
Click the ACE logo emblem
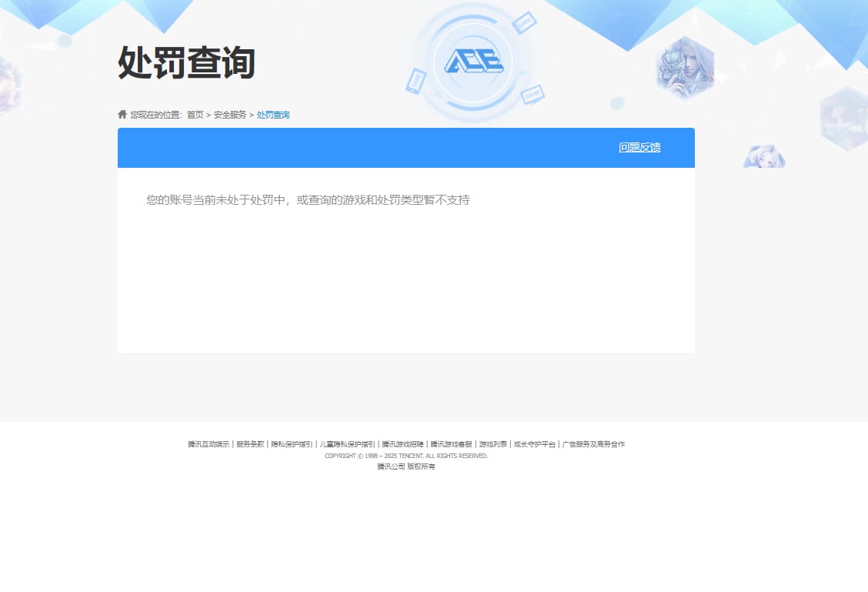point(474,62)
